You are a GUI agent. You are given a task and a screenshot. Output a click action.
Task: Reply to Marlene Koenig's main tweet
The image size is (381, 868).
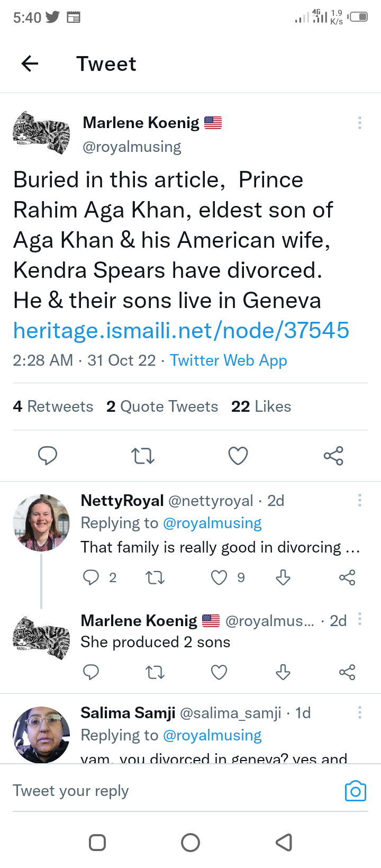click(48, 456)
